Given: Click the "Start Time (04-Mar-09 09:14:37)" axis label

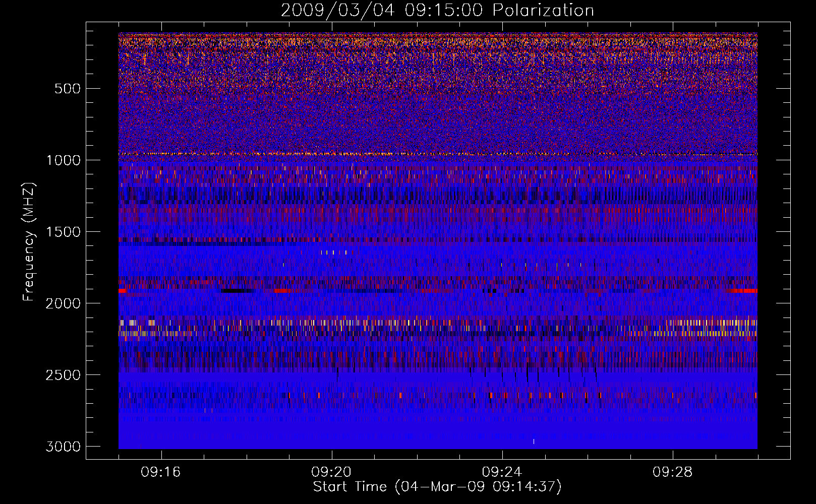Looking at the screenshot, I should click(x=437, y=487).
